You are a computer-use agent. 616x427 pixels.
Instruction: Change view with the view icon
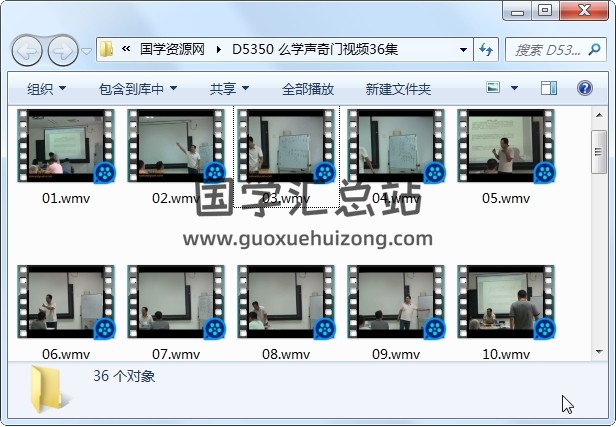point(493,87)
